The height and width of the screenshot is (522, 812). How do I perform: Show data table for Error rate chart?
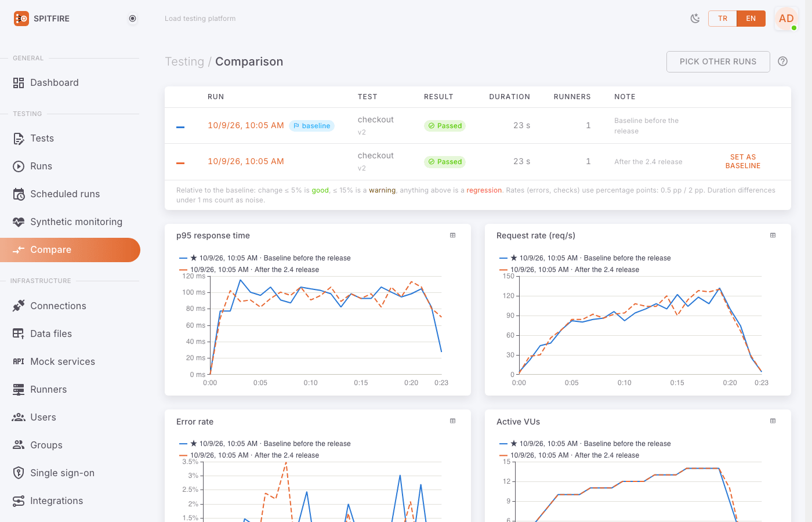pyautogui.click(x=453, y=421)
